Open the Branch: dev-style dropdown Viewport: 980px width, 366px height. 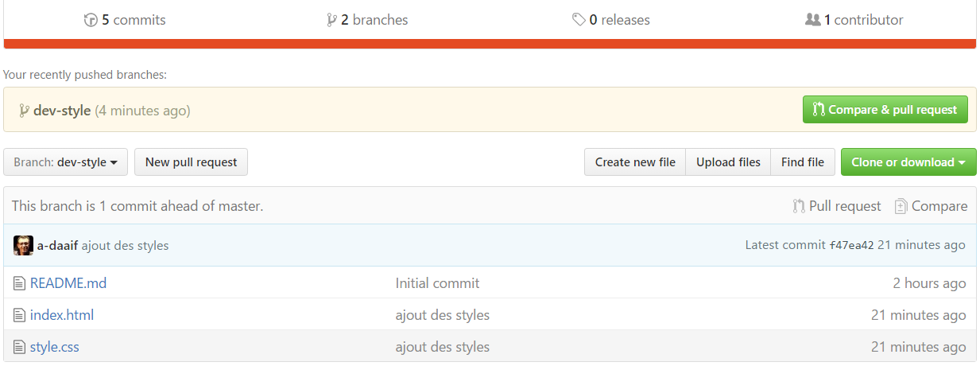pyautogui.click(x=65, y=162)
